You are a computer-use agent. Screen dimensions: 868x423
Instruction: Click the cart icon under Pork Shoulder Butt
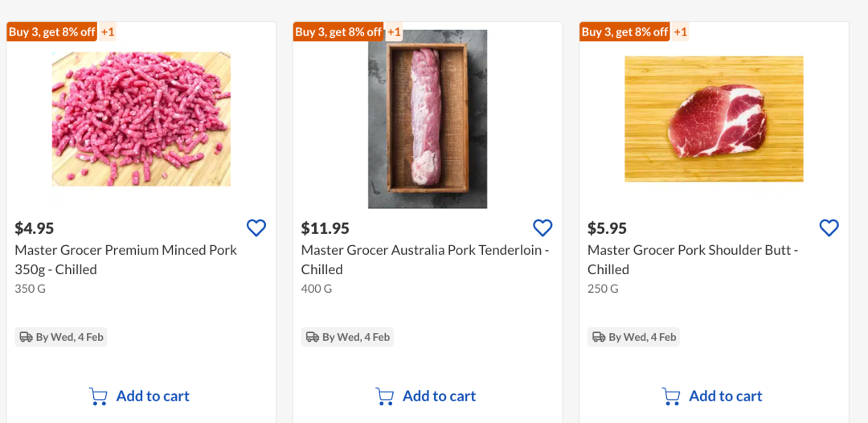coord(671,396)
